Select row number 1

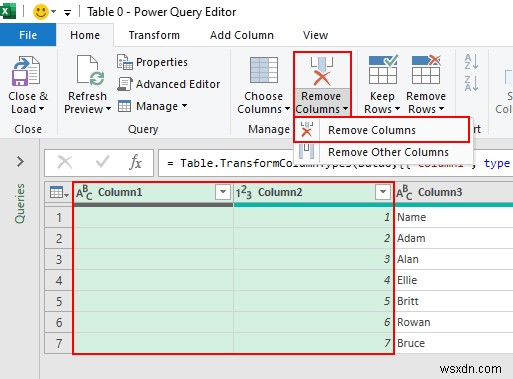click(x=59, y=217)
